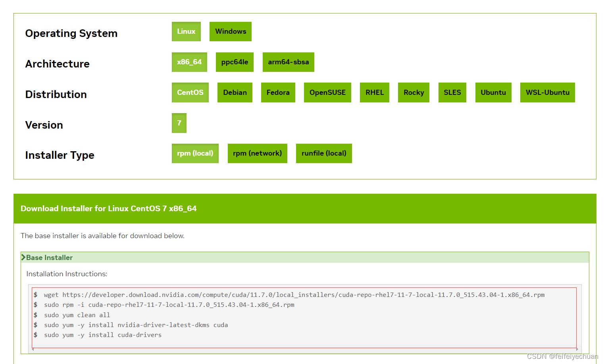
Task: Select the OpenSUSE distribution
Action: click(x=327, y=92)
